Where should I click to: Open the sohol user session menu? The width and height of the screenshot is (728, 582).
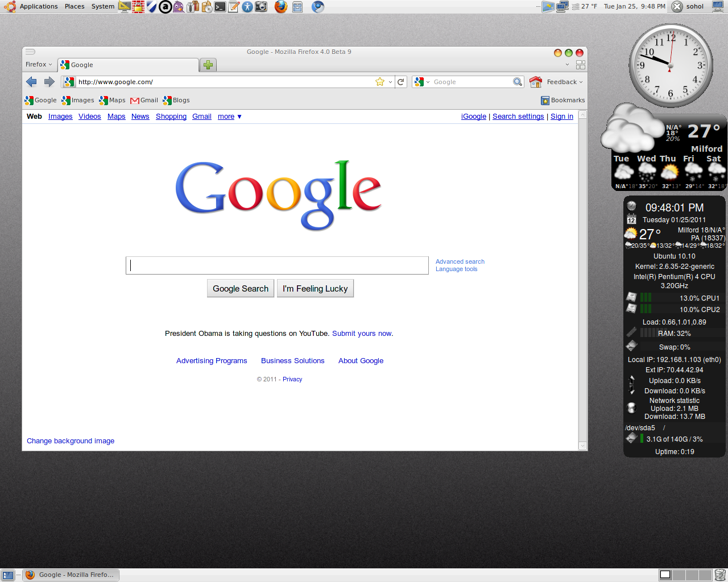click(x=688, y=7)
